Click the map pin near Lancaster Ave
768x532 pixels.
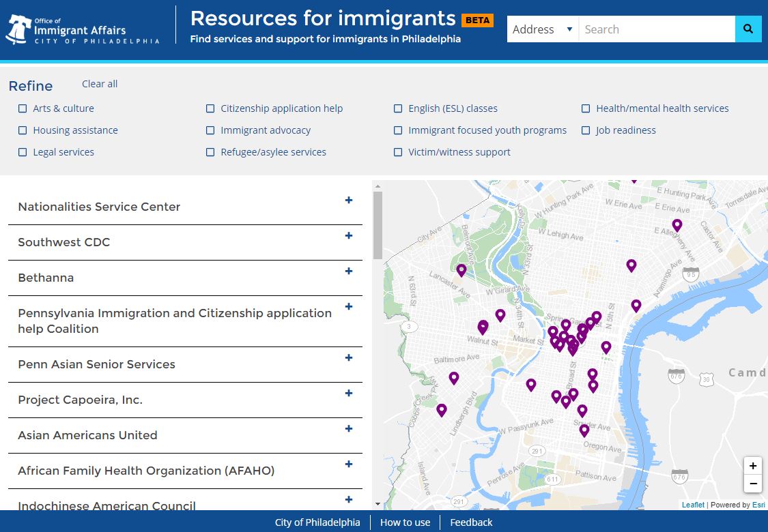point(461,270)
